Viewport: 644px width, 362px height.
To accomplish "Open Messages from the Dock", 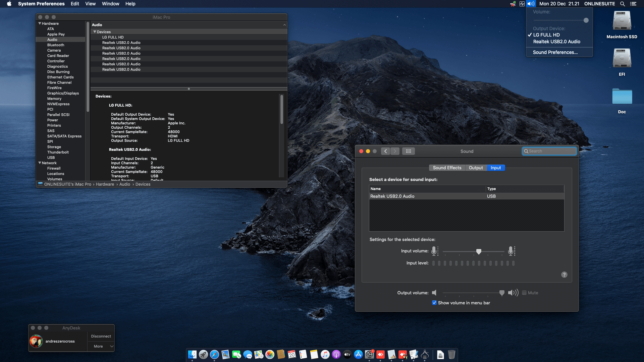I will tap(248, 354).
